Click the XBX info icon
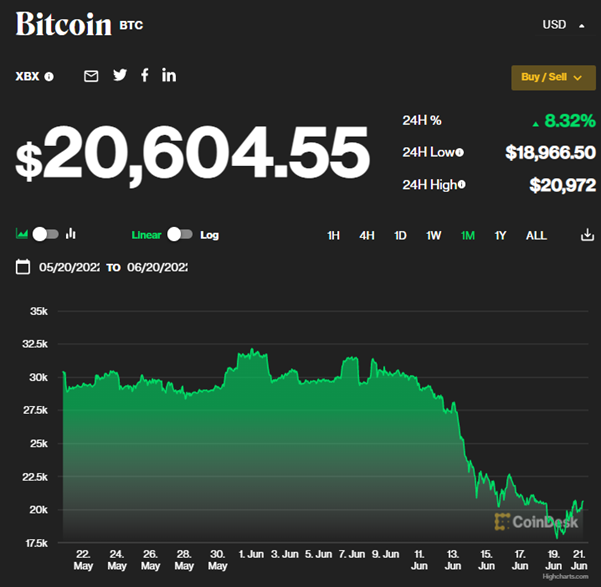The width and height of the screenshot is (601, 587). [x=49, y=77]
